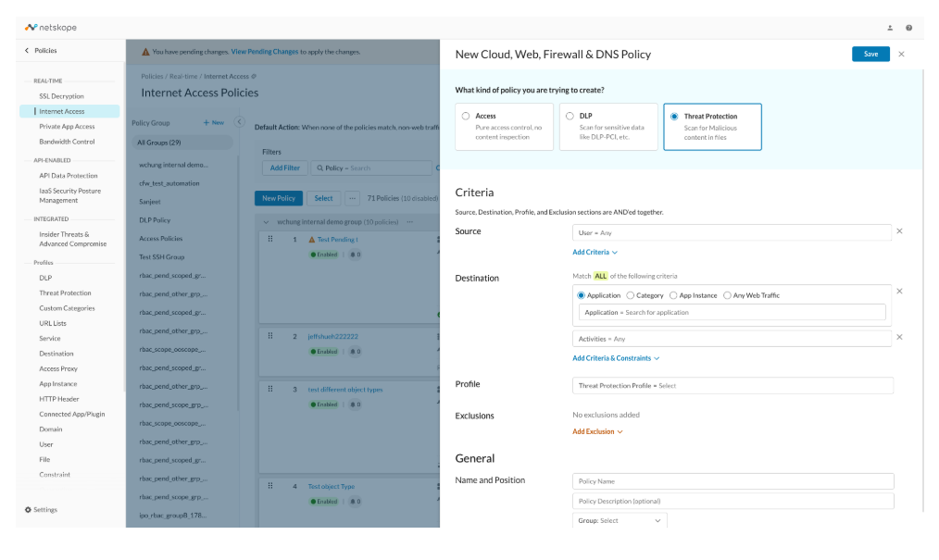Open the help question mark icon

(909, 28)
